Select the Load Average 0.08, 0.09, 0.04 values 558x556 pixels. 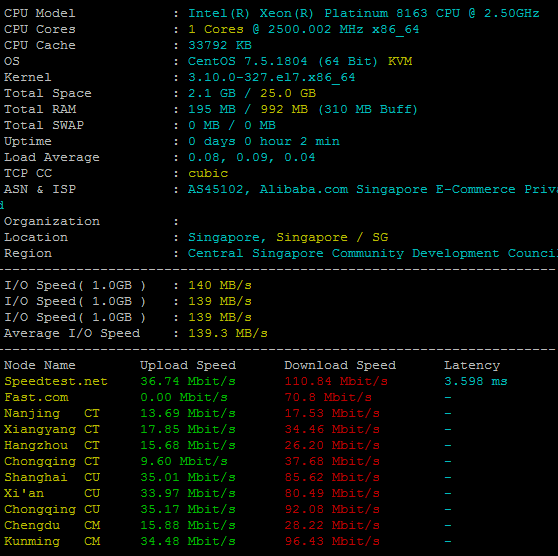click(x=252, y=157)
